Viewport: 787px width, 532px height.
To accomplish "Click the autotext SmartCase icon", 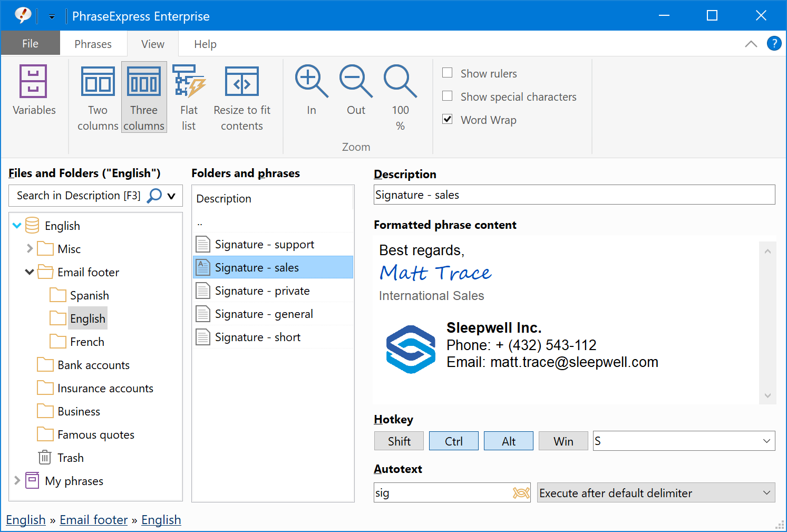I will pos(521,492).
